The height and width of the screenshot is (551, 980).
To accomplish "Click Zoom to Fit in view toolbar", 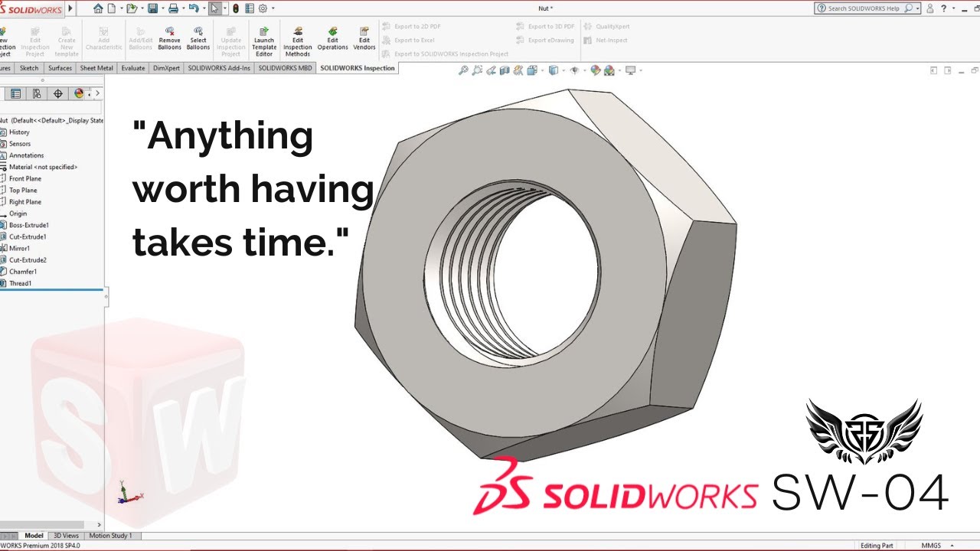I will point(463,70).
